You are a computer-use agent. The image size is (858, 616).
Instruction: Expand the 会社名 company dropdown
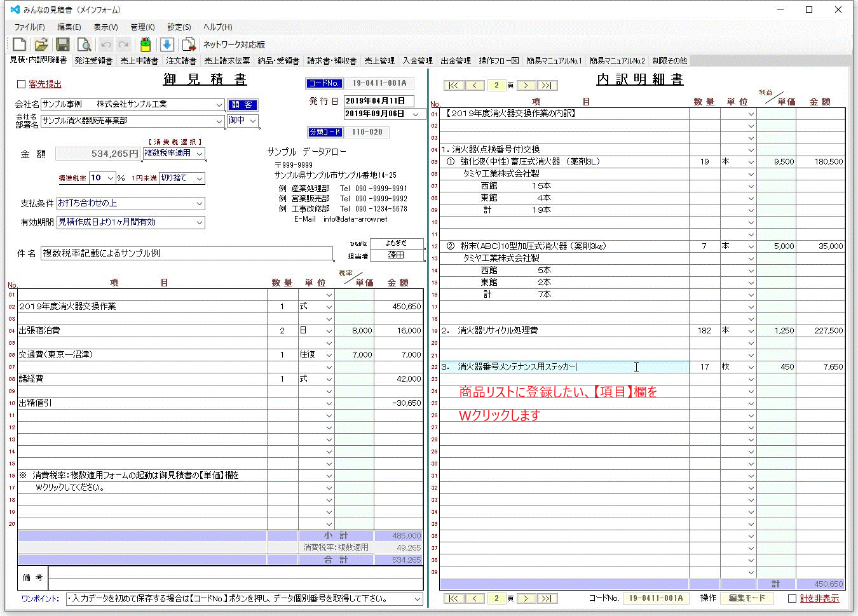(219, 105)
